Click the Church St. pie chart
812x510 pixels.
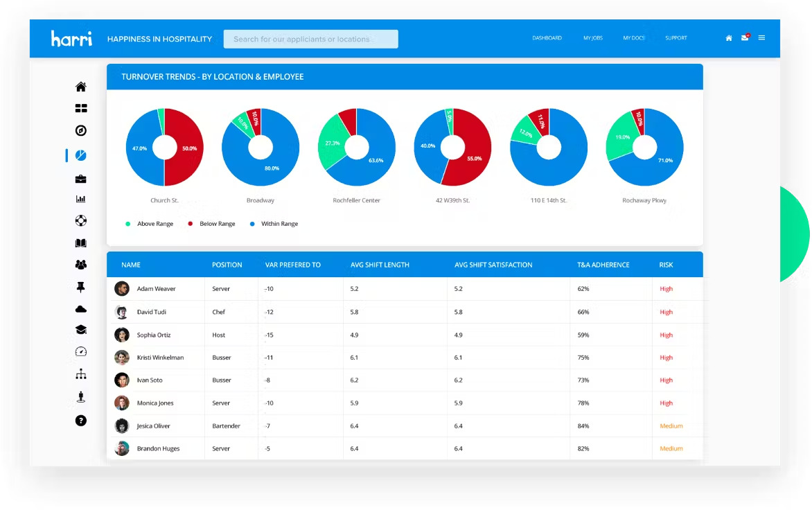(165, 147)
